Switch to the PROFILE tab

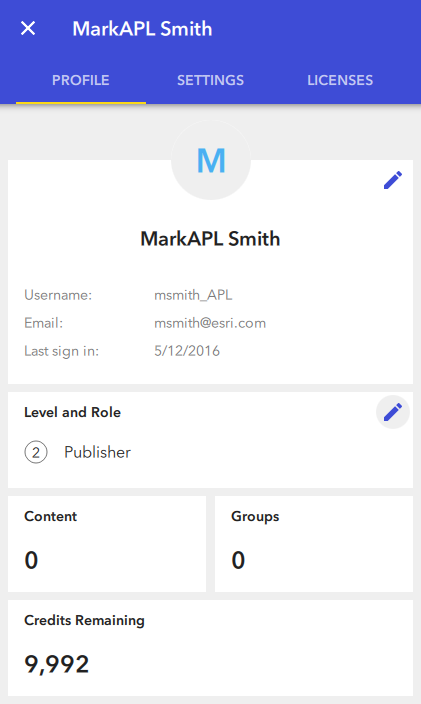[81, 80]
